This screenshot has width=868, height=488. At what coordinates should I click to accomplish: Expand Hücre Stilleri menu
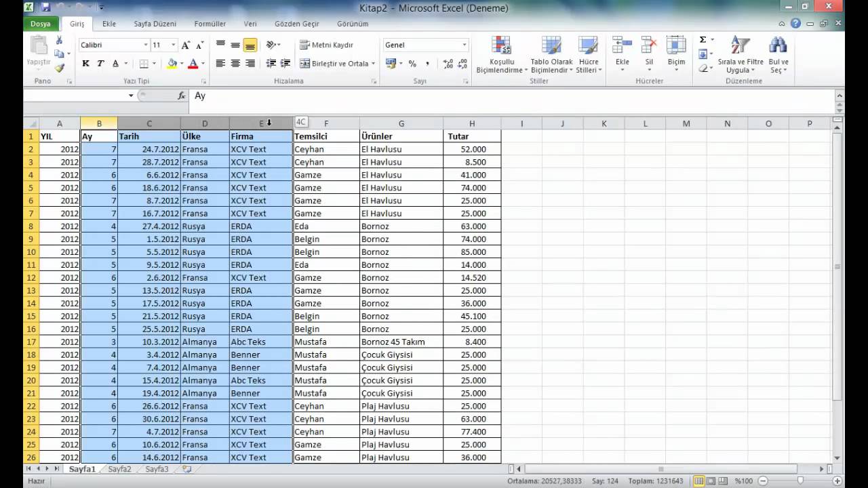[588, 54]
